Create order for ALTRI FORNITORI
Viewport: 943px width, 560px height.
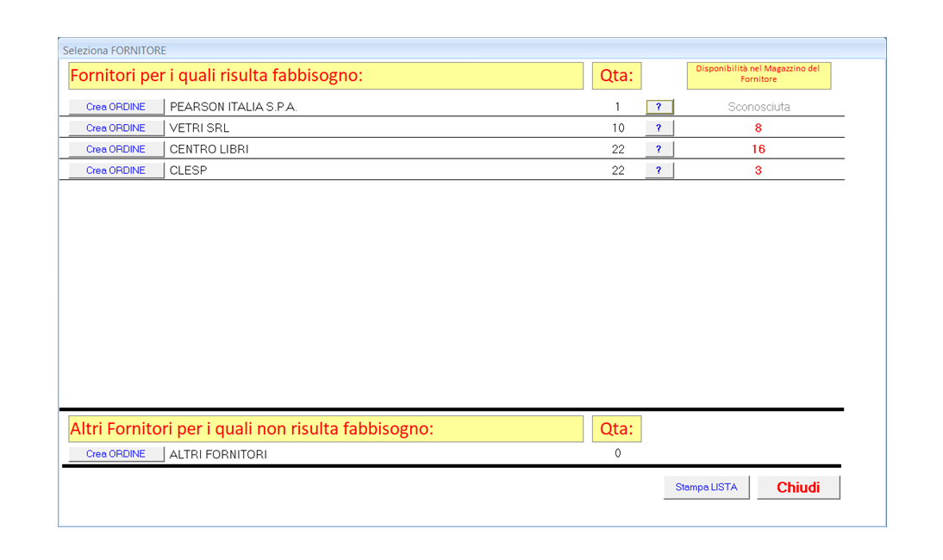click(116, 454)
